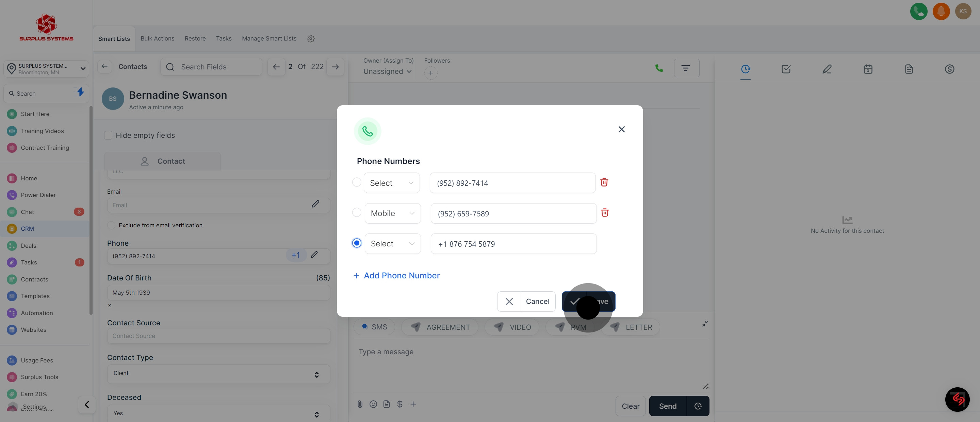The height and width of the screenshot is (422, 980).
Task: Check the Hide empty fields checkbox
Action: coord(109,135)
